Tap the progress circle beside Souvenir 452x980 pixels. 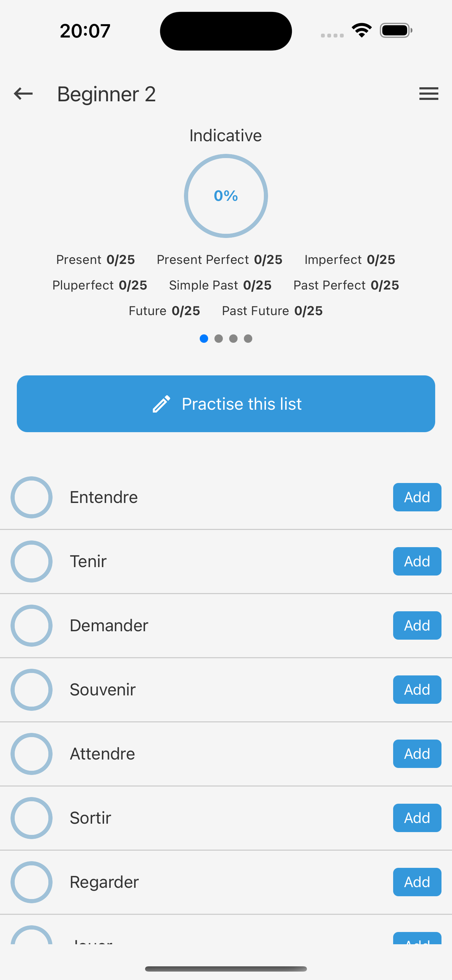[32, 690]
